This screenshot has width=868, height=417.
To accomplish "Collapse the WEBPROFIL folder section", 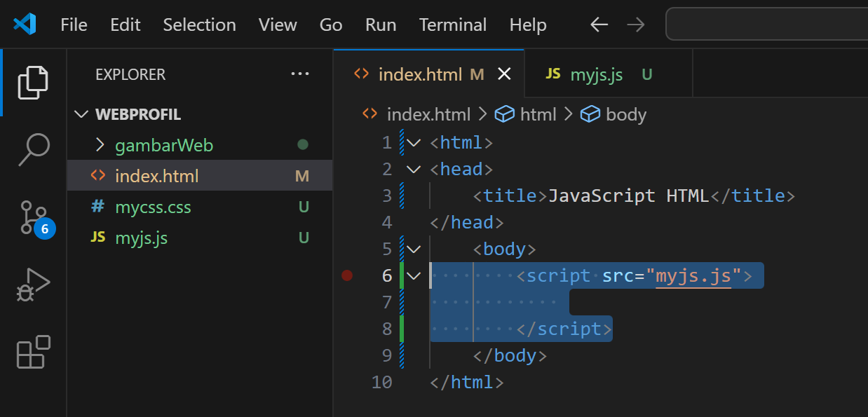I will point(83,114).
